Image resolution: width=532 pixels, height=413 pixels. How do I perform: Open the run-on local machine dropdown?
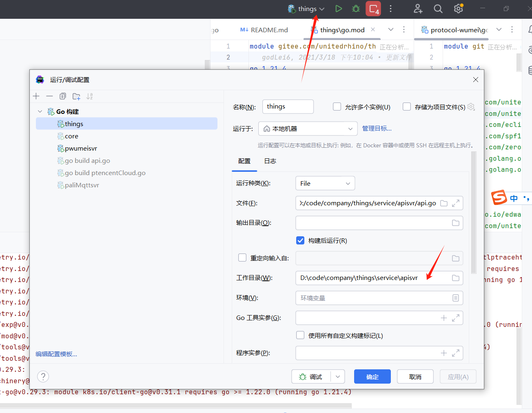pos(308,129)
